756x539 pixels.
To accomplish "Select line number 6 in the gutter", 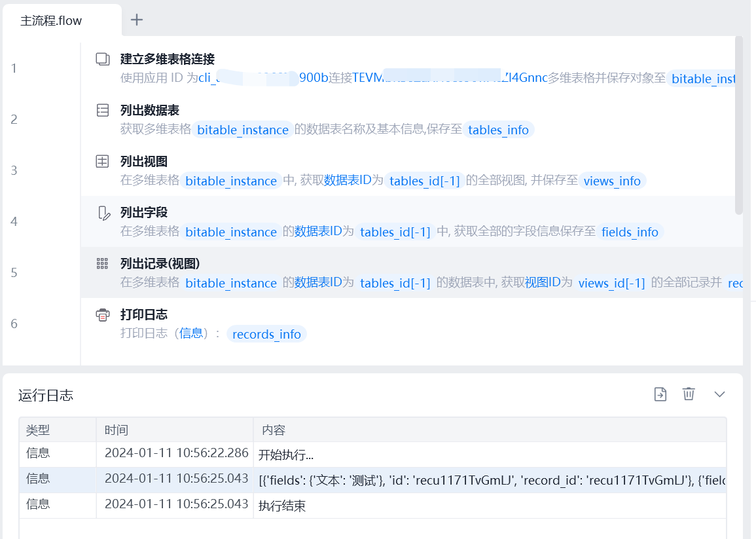I will [x=14, y=324].
